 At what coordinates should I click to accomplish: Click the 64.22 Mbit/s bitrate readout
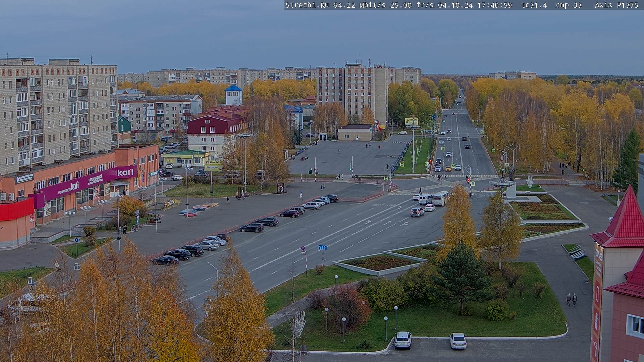(359, 5)
